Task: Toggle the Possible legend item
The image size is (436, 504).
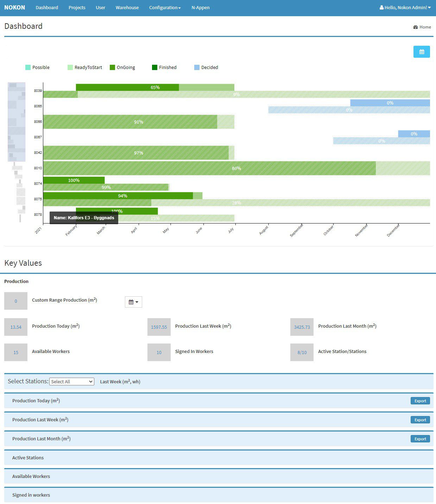Action: [37, 68]
